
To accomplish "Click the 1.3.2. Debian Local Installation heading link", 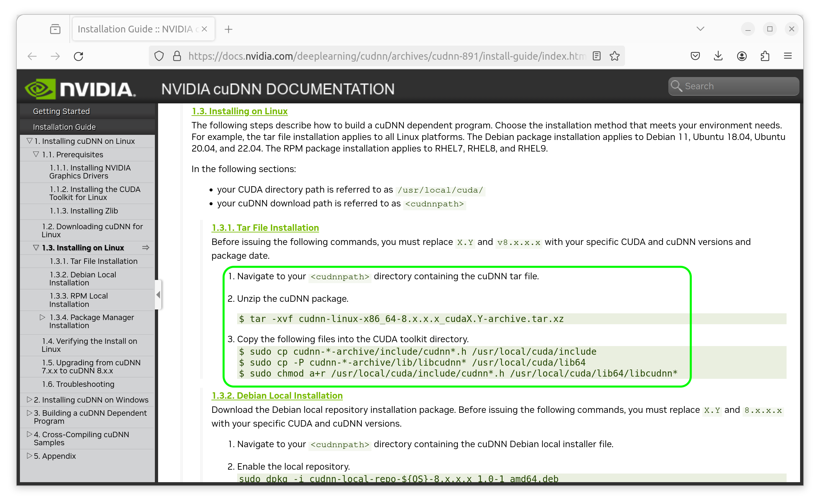I will click(x=277, y=396).
